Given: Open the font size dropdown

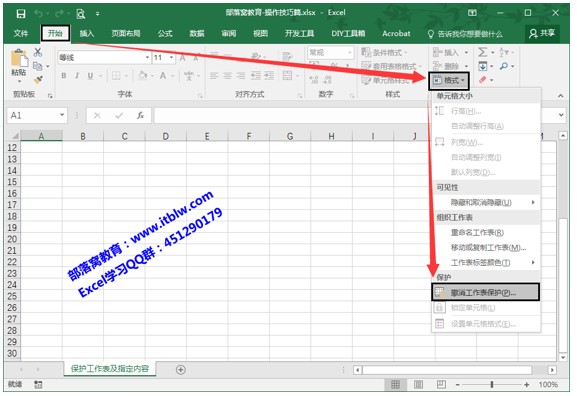Looking at the screenshot, I should point(171,58).
